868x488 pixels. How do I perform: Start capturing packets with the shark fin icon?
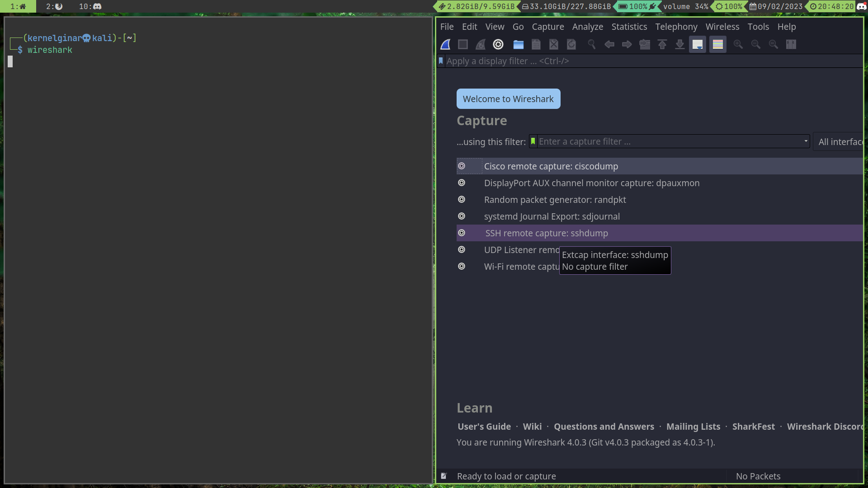tap(445, 44)
